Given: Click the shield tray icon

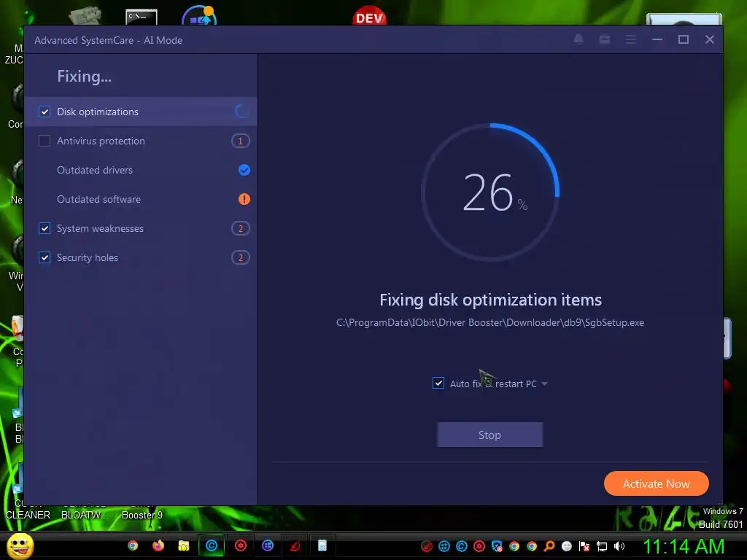Looking at the screenshot, I should [497, 546].
